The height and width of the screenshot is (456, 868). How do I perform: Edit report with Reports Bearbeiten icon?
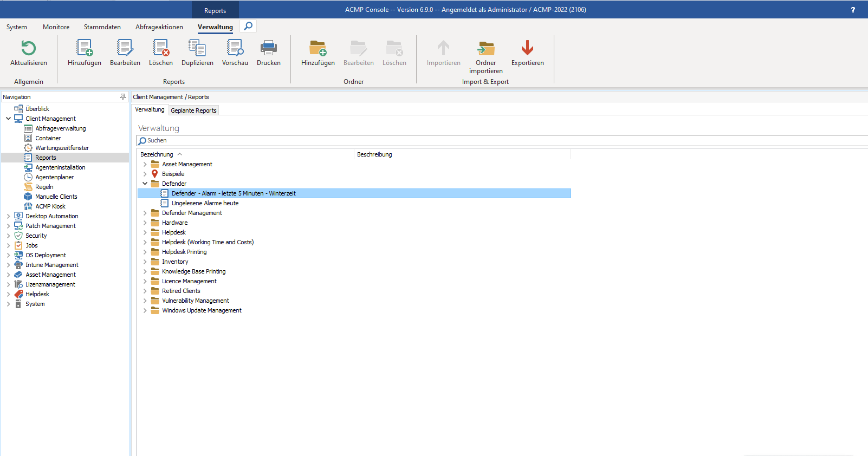[125, 48]
